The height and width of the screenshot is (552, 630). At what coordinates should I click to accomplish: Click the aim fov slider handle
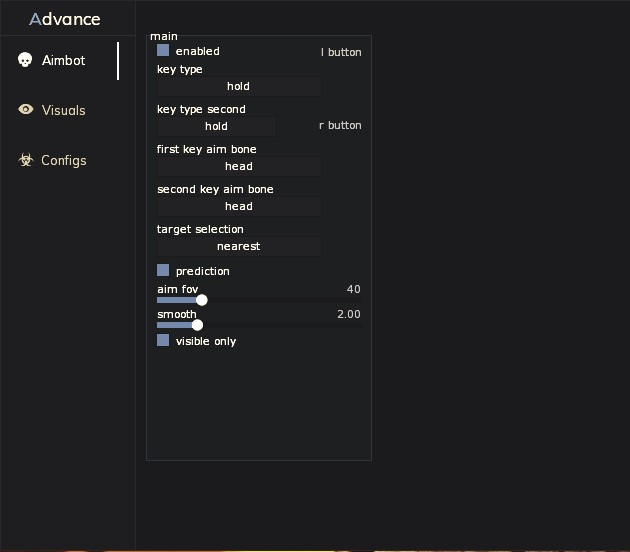(x=202, y=300)
